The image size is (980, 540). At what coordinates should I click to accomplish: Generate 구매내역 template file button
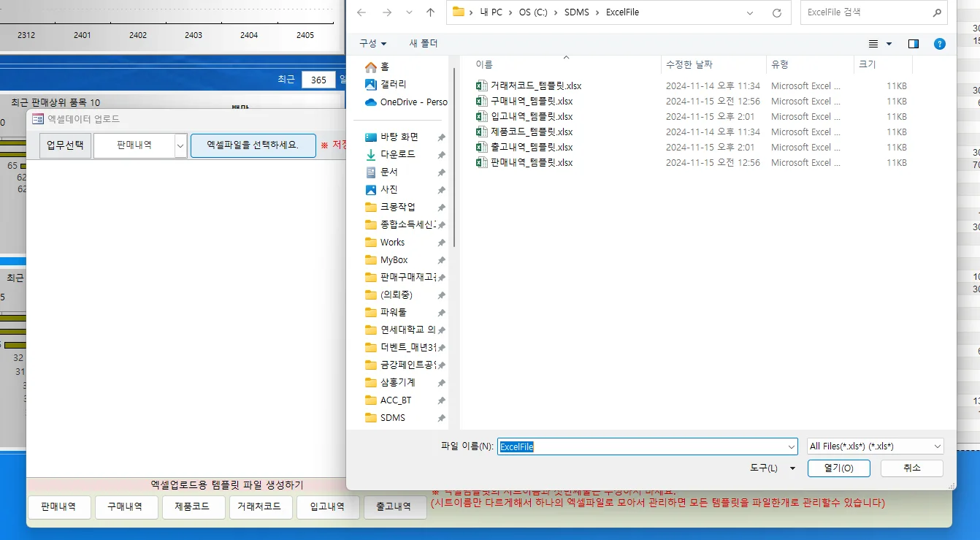pyautogui.click(x=126, y=506)
